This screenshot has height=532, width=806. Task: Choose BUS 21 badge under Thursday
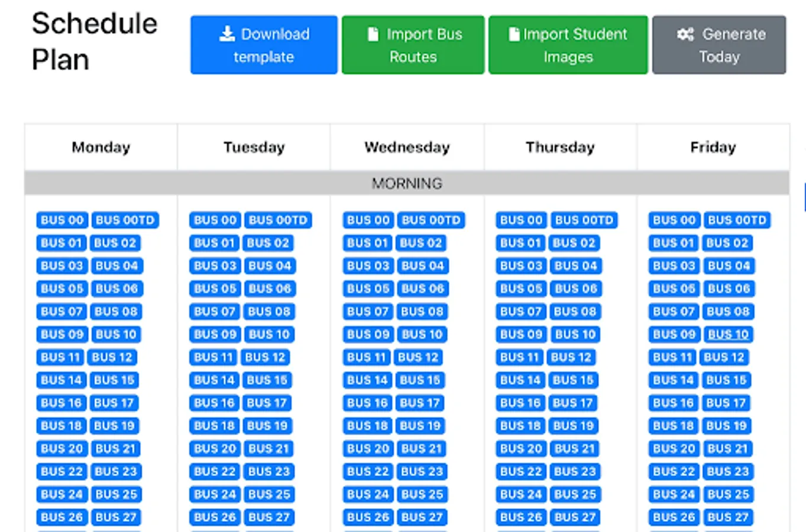coord(574,449)
